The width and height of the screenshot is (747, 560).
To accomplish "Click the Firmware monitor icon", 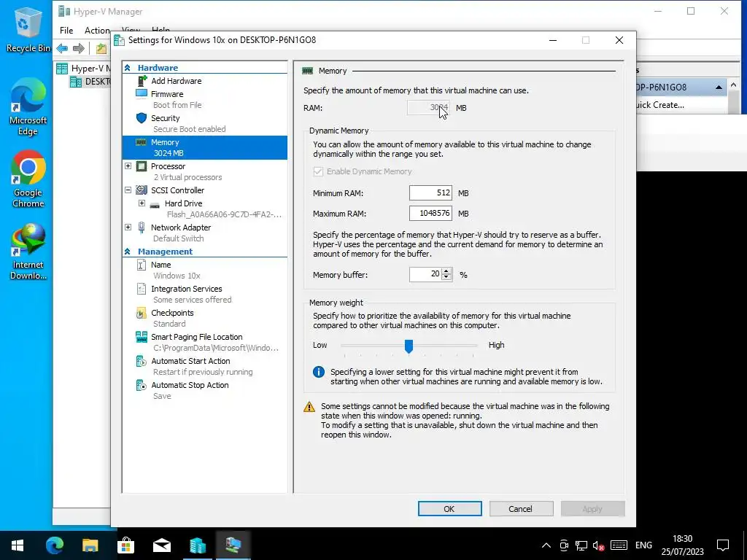I will pos(142,93).
